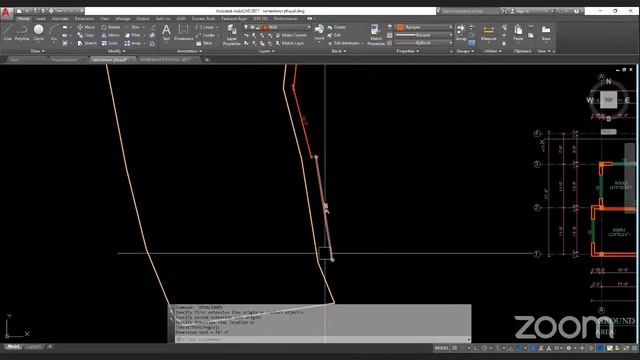The height and width of the screenshot is (360, 640).
Task: Toggle MODEL space button in status bar
Action: coord(442,348)
